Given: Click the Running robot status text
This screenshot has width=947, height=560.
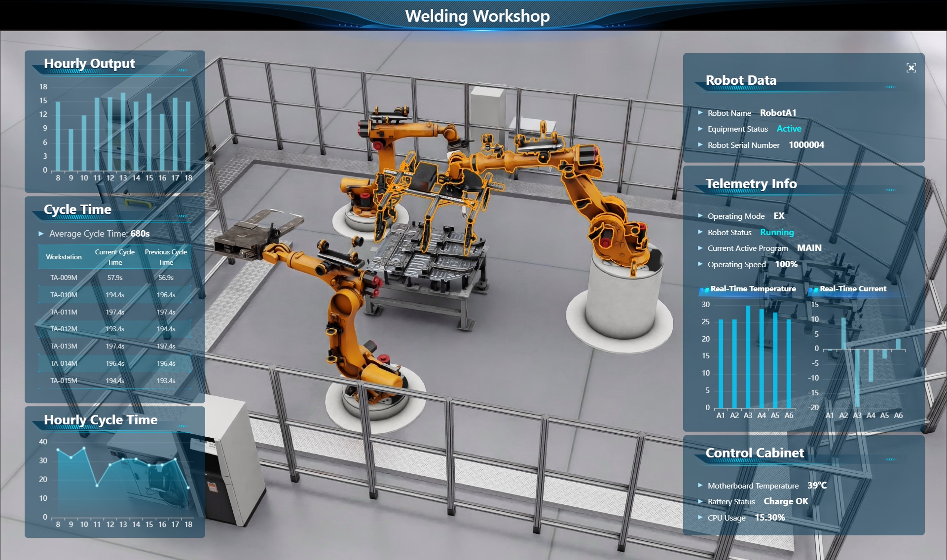Looking at the screenshot, I should (777, 232).
